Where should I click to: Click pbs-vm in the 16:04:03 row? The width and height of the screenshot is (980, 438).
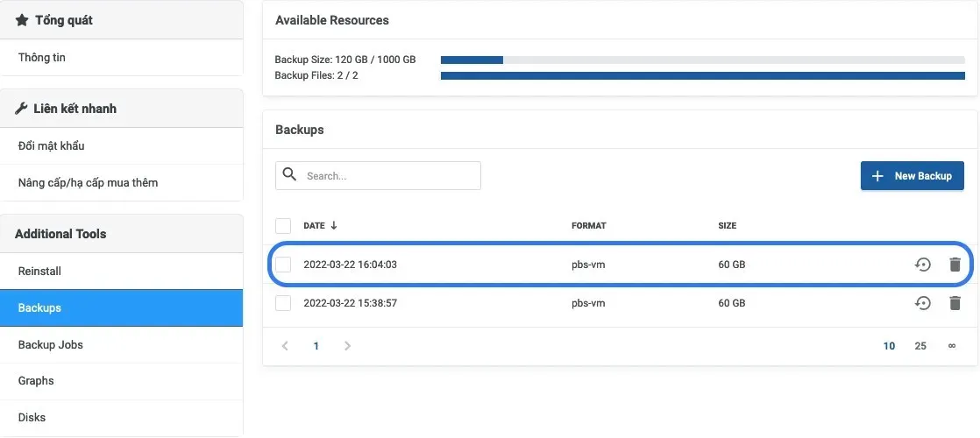588,265
